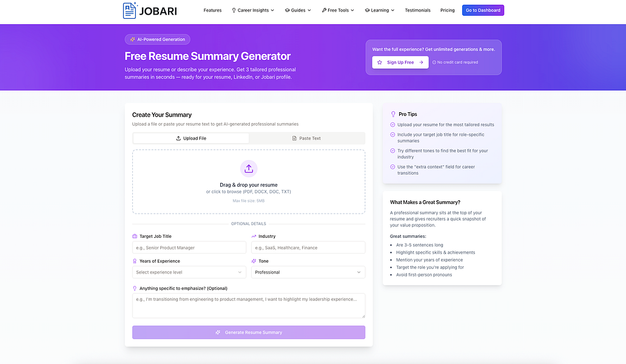Click the lightbulb icon beside Career Insights
This screenshot has height=364, width=626.
[233, 10]
